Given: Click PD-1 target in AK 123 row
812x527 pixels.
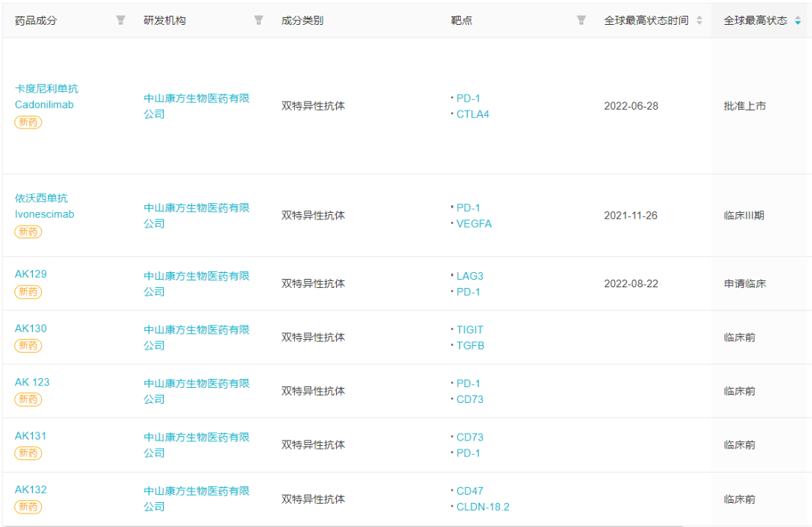Looking at the screenshot, I should click(x=468, y=383).
